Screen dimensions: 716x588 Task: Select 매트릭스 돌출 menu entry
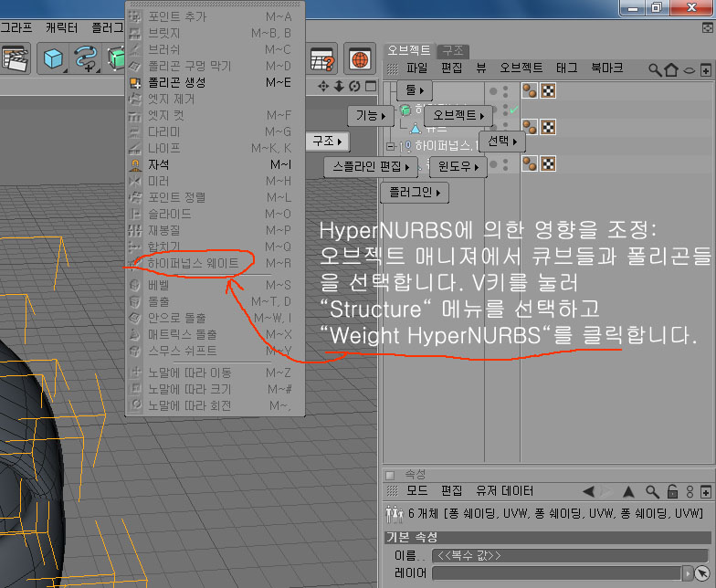tap(215, 334)
